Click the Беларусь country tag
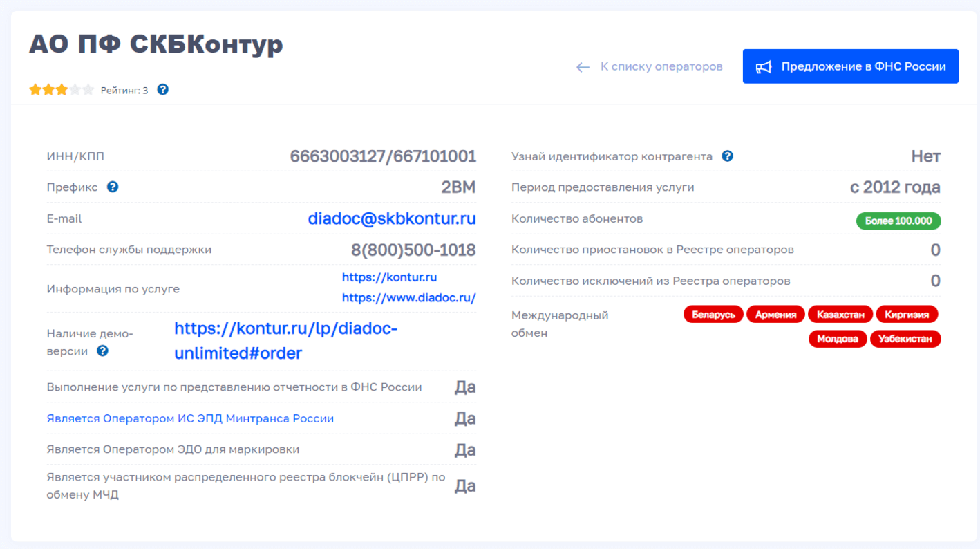Viewport: 980px width, 549px height. point(713,315)
